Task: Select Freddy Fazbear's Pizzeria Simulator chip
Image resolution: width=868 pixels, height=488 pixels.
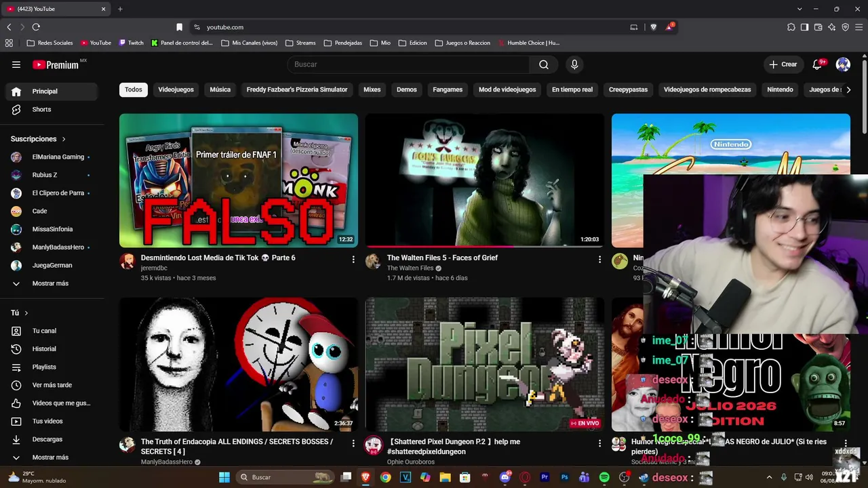Action: tap(297, 89)
